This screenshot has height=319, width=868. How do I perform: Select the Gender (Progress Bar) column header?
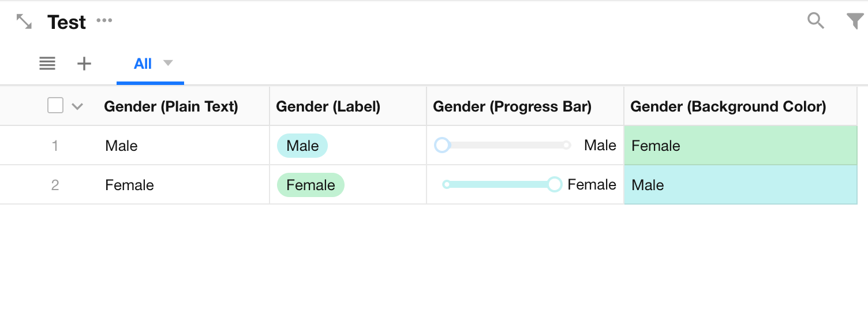(x=512, y=106)
